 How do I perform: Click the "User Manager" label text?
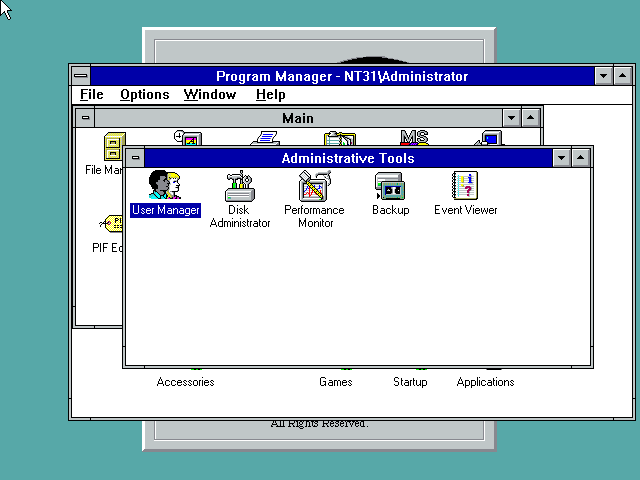tap(165, 210)
